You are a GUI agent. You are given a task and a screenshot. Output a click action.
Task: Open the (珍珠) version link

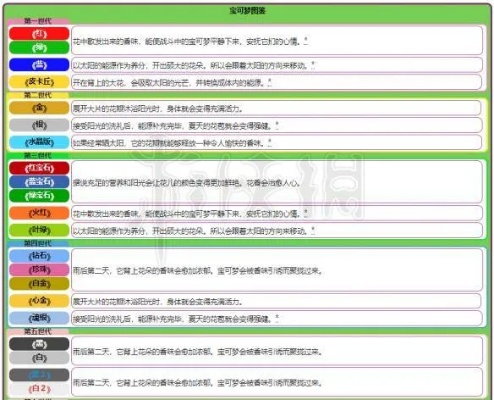point(39,270)
